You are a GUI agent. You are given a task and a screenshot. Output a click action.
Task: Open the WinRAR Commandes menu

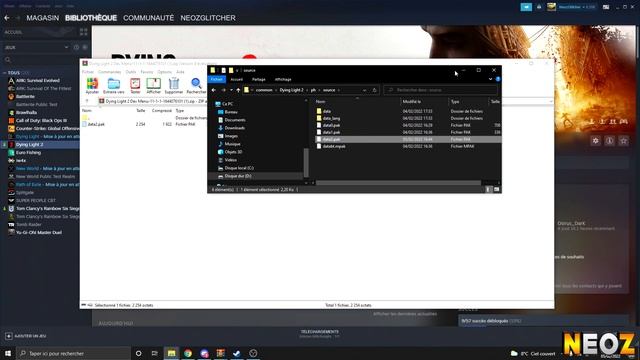pyautogui.click(x=109, y=72)
